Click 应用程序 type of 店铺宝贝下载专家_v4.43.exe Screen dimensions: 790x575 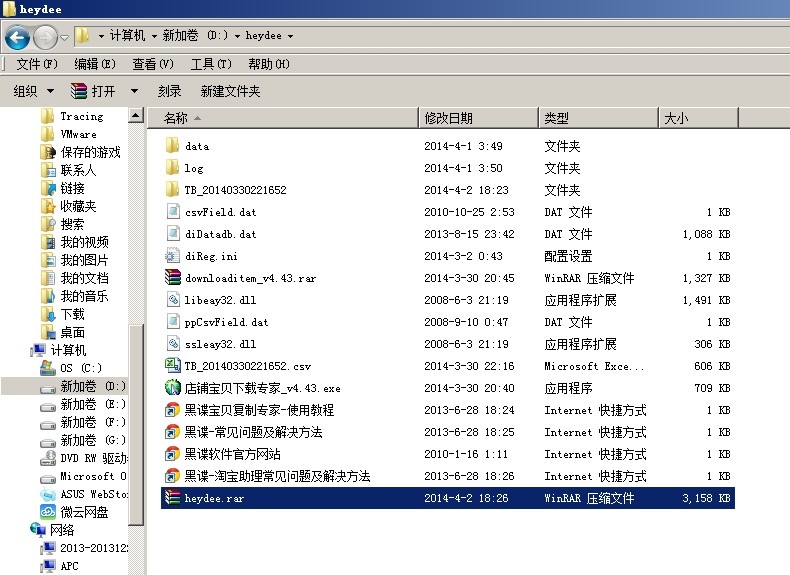(568, 388)
